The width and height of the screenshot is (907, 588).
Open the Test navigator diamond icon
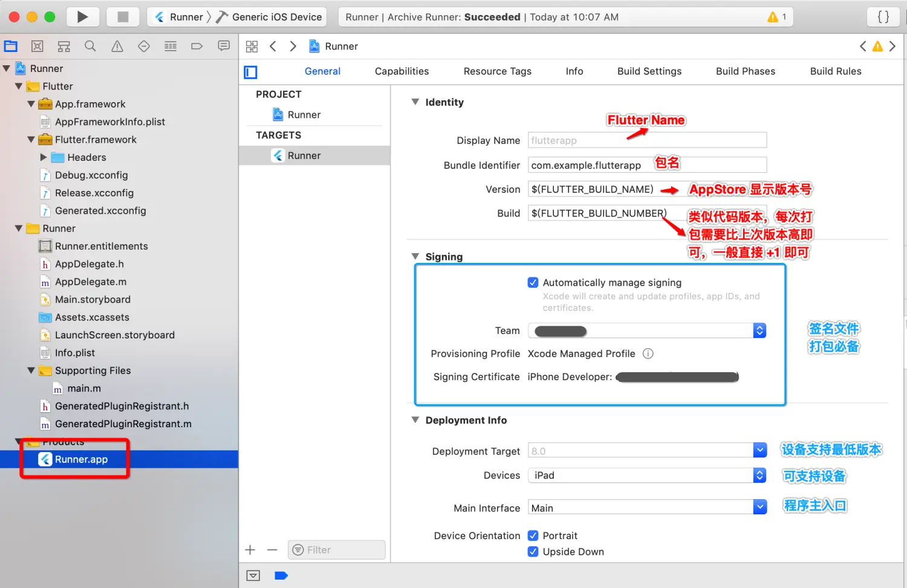(144, 46)
